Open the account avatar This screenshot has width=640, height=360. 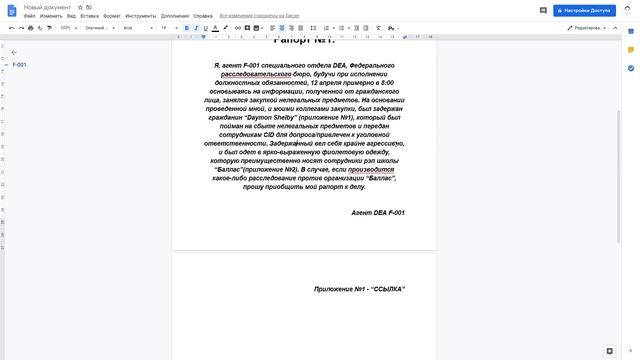click(x=627, y=11)
